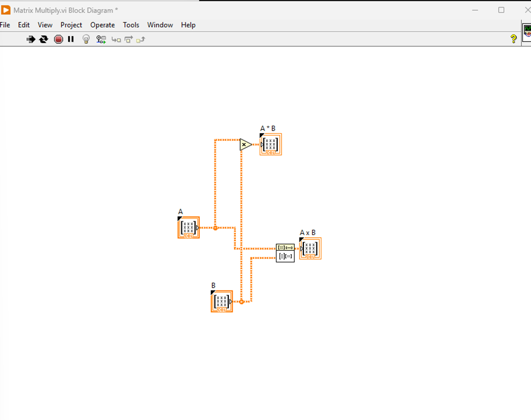Click the Retain Wire Values icon
Image resolution: width=531 pixels, height=420 pixels.
point(101,39)
